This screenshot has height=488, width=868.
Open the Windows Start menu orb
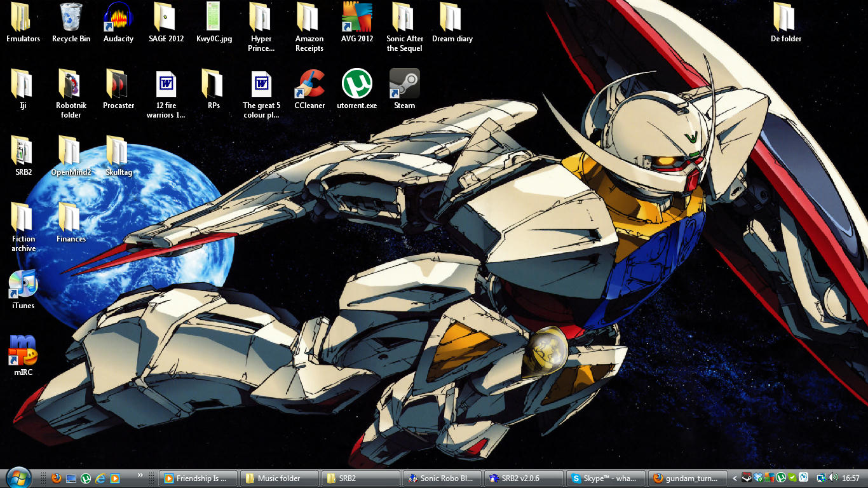(18, 478)
